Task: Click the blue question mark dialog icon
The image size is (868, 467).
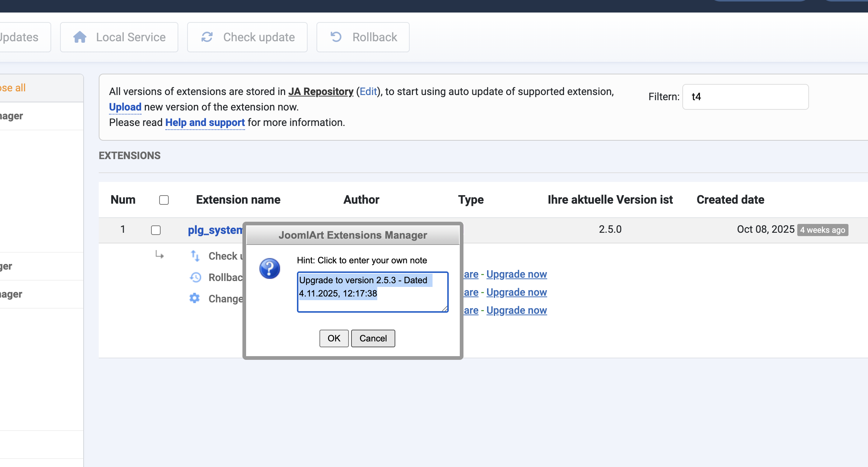Action: (270, 268)
